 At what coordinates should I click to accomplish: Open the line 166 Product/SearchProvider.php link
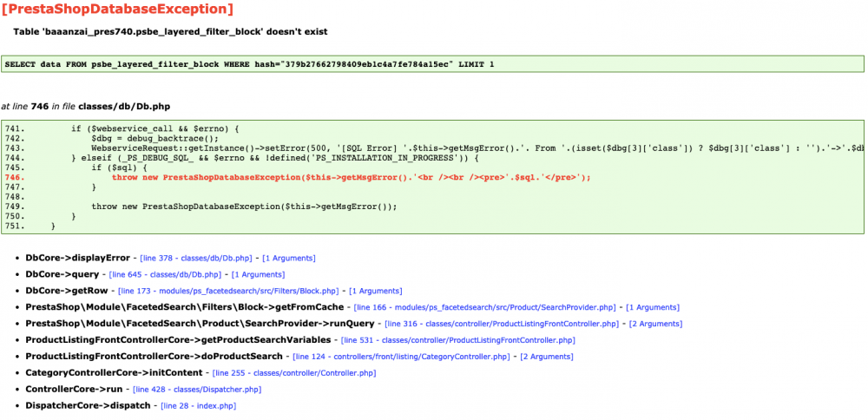coord(485,308)
